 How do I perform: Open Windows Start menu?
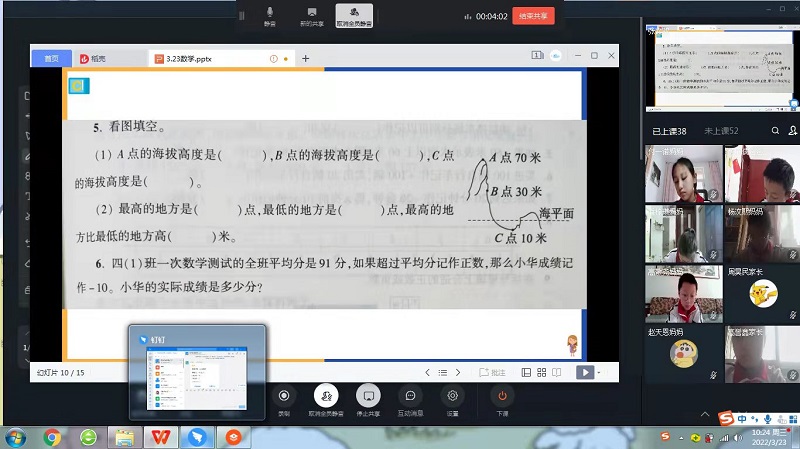click(14, 438)
